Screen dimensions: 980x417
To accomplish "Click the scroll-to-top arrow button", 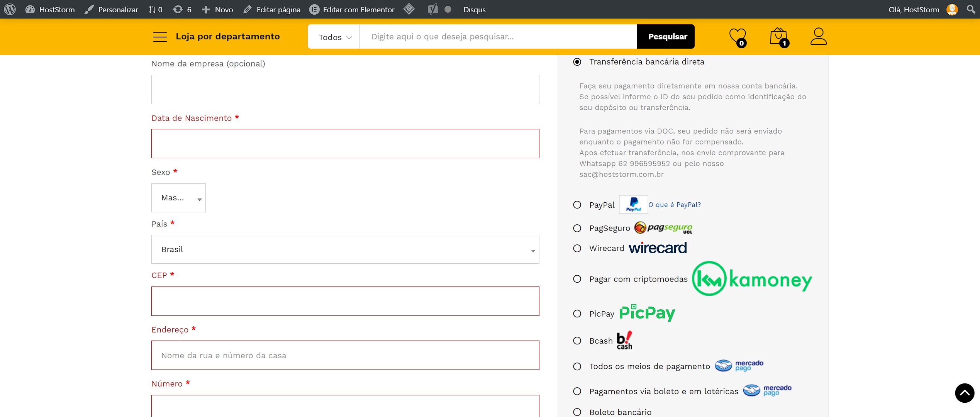I will coord(964,393).
